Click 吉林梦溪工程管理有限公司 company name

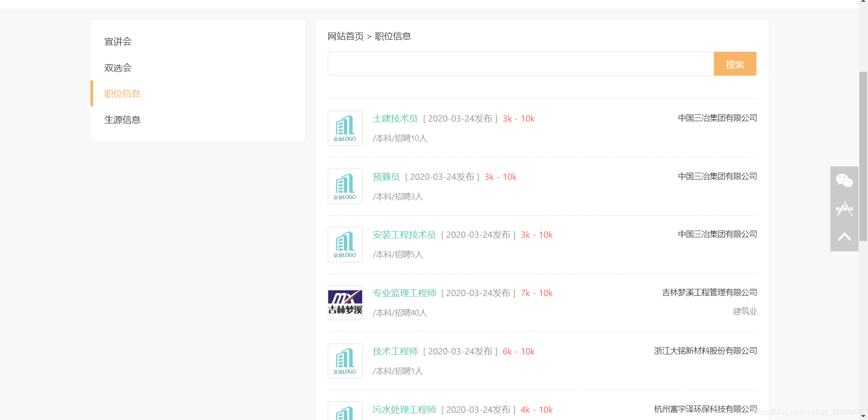[709, 293]
